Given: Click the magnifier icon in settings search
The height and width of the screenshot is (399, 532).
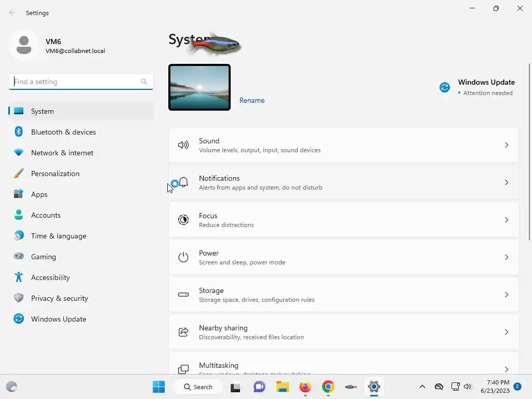Looking at the screenshot, I should [x=144, y=82].
